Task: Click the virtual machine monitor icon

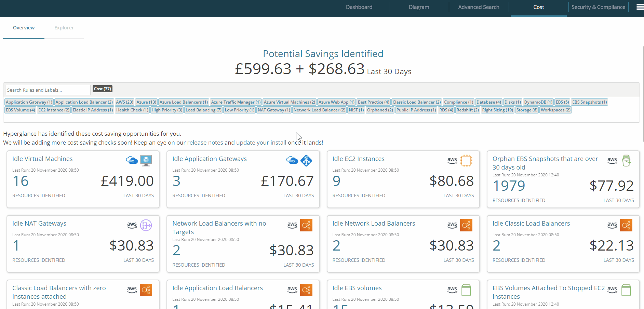Action: tap(146, 161)
